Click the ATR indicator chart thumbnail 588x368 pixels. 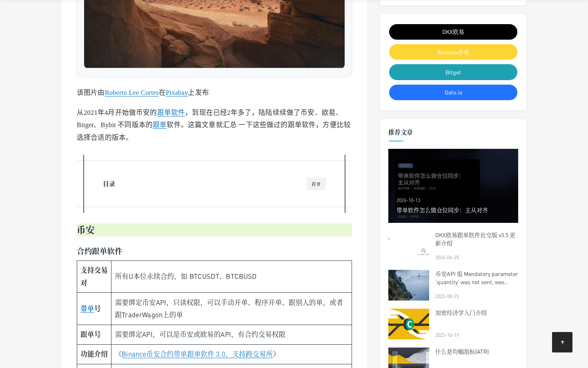tap(409, 358)
